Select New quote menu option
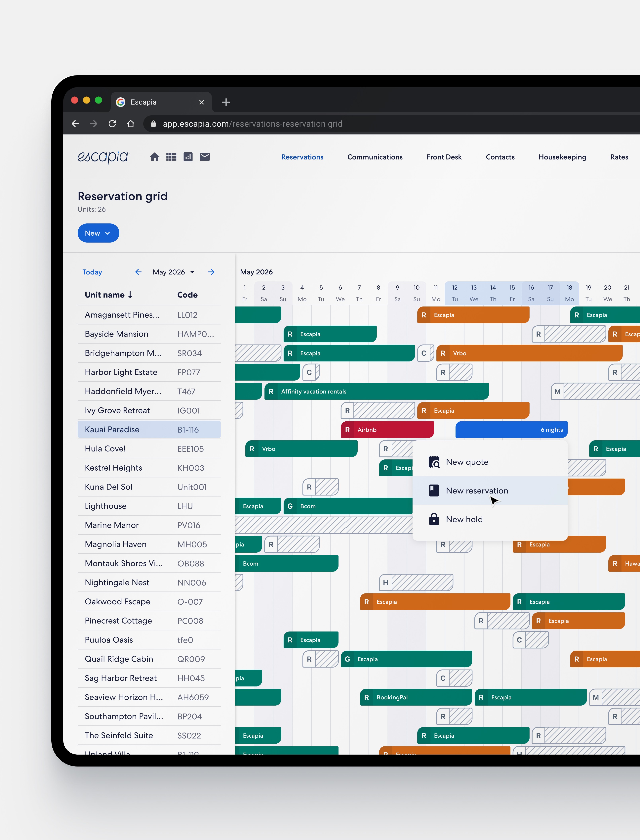The height and width of the screenshot is (840, 640). click(467, 462)
